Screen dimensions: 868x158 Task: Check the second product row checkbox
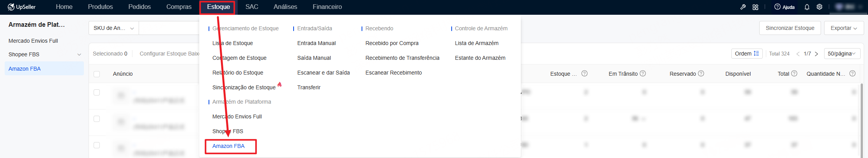97,119
